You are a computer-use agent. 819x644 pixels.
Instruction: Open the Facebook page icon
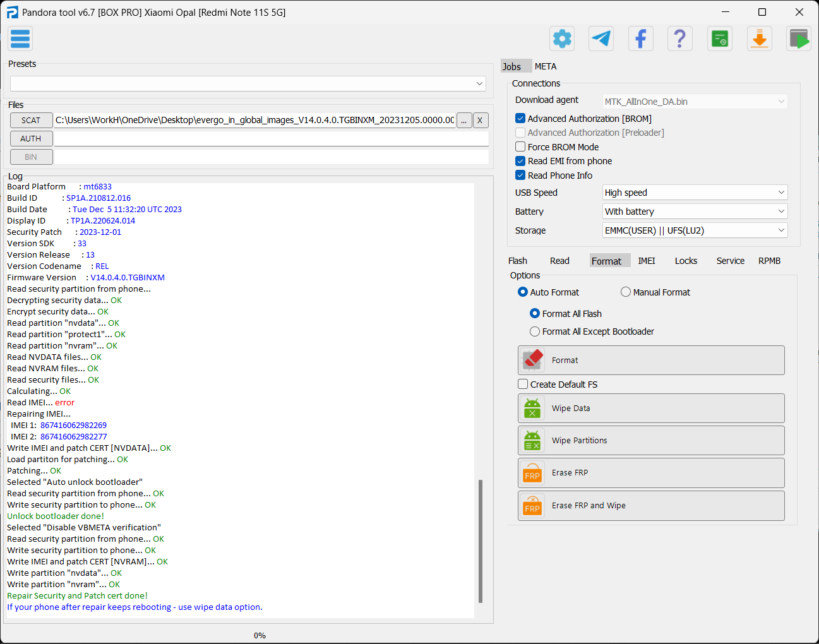pyautogui.click(x=640, y=39)
